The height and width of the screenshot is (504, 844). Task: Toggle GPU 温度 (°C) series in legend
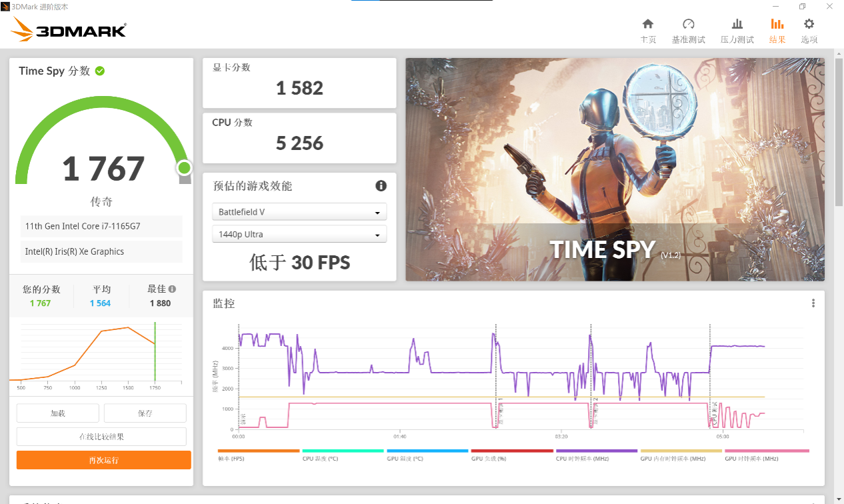coord(427,455)
